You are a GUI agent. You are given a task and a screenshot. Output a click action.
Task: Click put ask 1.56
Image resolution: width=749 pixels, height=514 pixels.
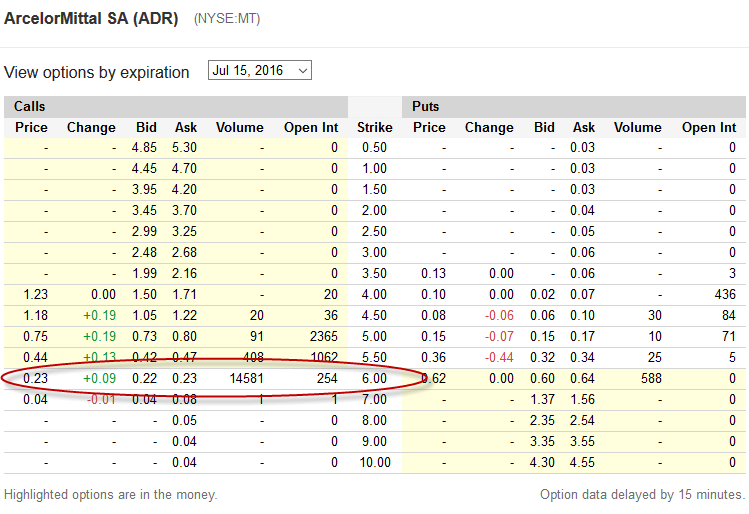[582, 400]
